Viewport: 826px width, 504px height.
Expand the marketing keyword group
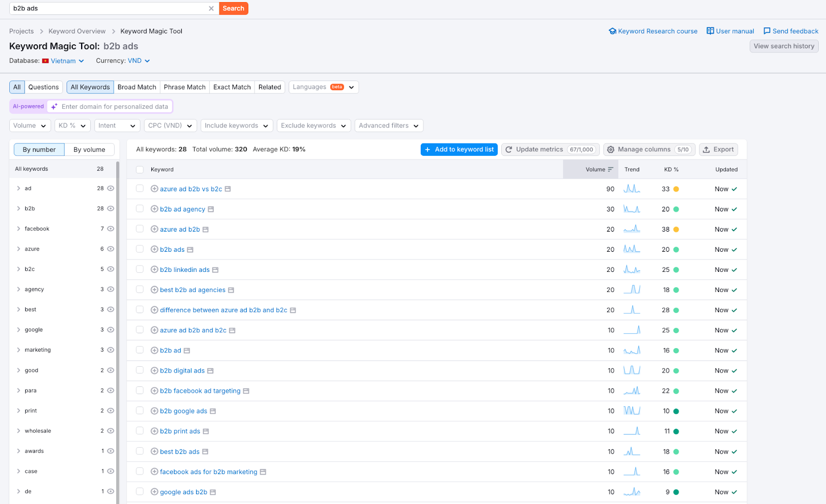pyautogui.click(x=19, y=350)
